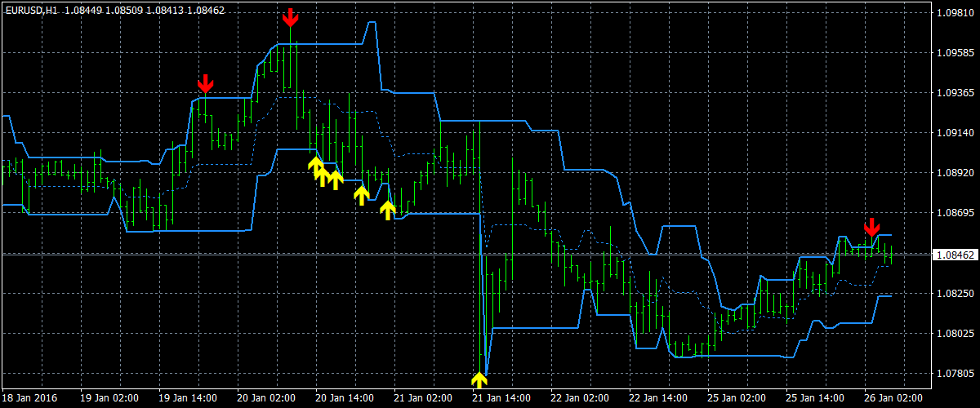This screenshot has height=408, width=980.
Task: Select the red sell arrow near 26 Jan 02:00
Action: 872,227
